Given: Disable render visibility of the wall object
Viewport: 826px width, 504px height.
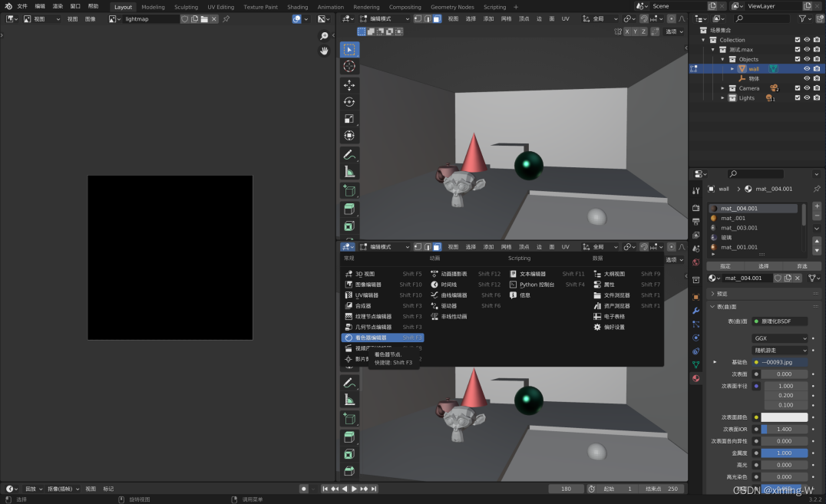Looking at the screenshot, I should coord(815,68).
